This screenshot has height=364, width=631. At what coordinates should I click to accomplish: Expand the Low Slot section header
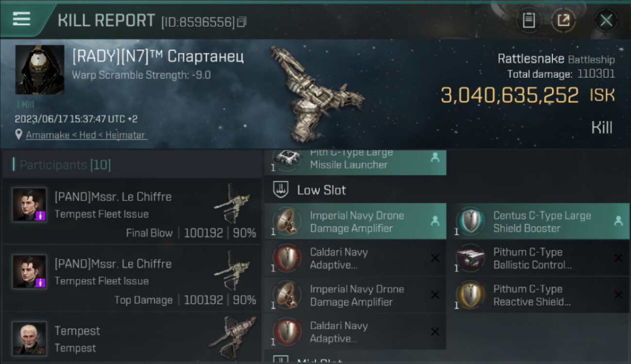tap(355, 190)
